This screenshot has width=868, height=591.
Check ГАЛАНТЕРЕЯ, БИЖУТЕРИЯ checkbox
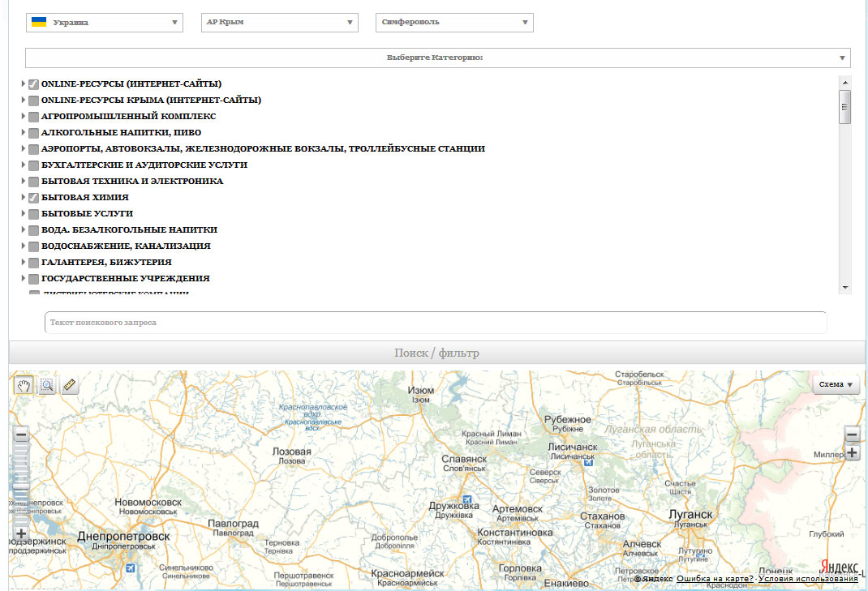[34, 263]
